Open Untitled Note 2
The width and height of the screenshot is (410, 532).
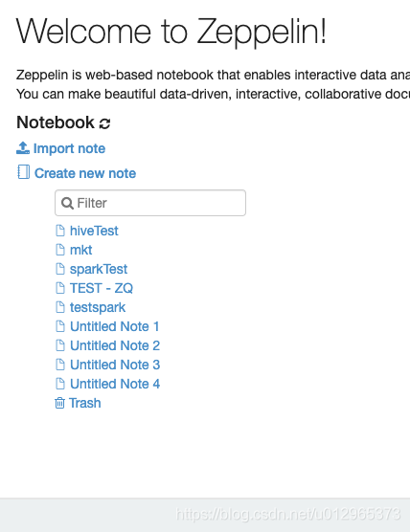click(x=115, y=345)
